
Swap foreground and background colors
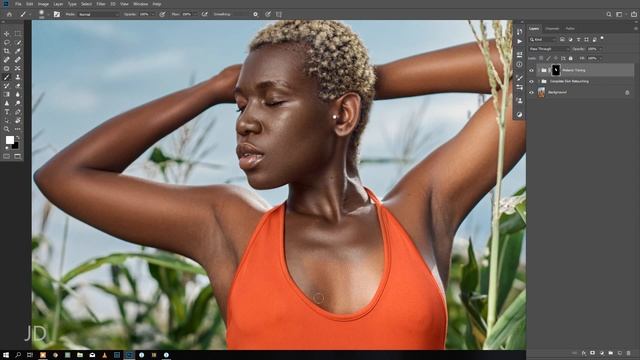pos(18,138)
